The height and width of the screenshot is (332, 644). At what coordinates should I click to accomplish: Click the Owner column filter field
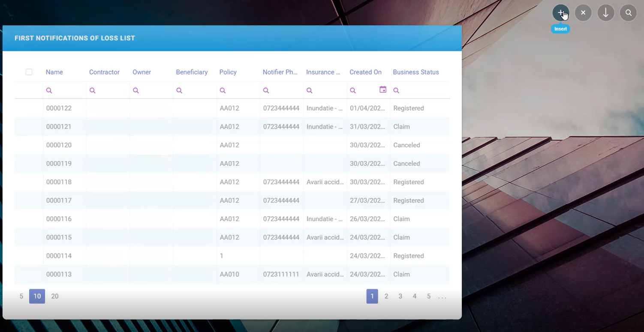click(x=154, y=90)
